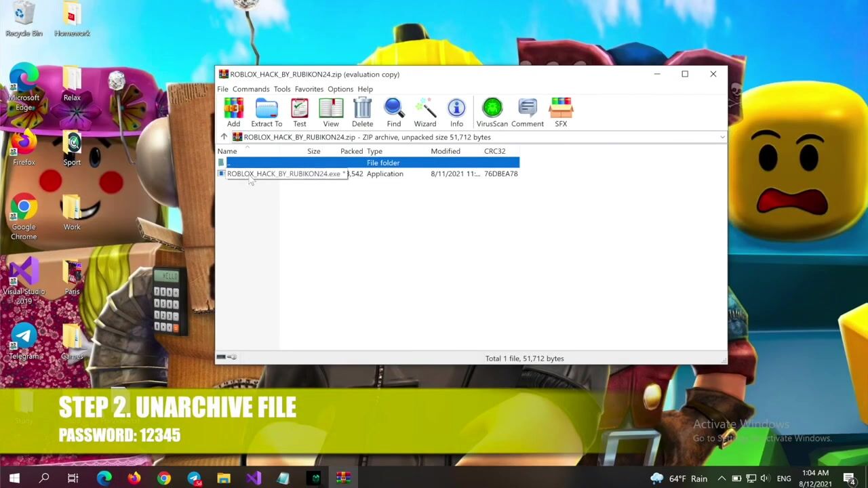Click the Find toolbar icon
The height and width of the screenshot is (488, 868).
pos(394,113)
